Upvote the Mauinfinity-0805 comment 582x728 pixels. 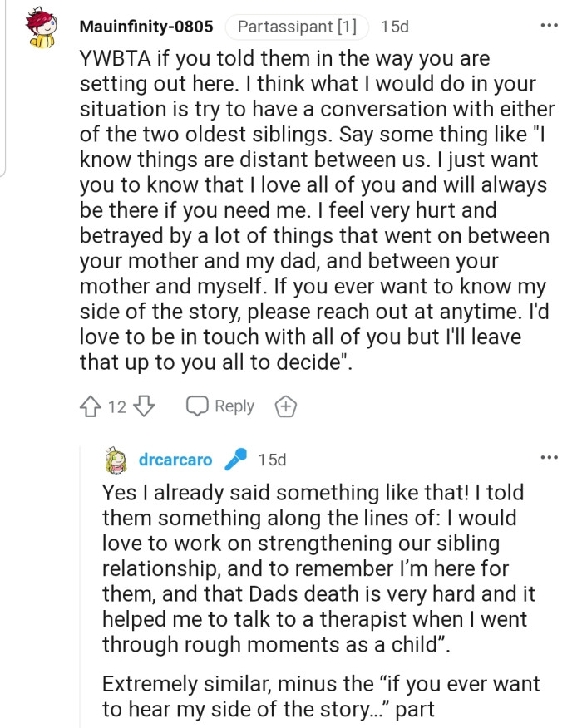(x=91, y=406)
